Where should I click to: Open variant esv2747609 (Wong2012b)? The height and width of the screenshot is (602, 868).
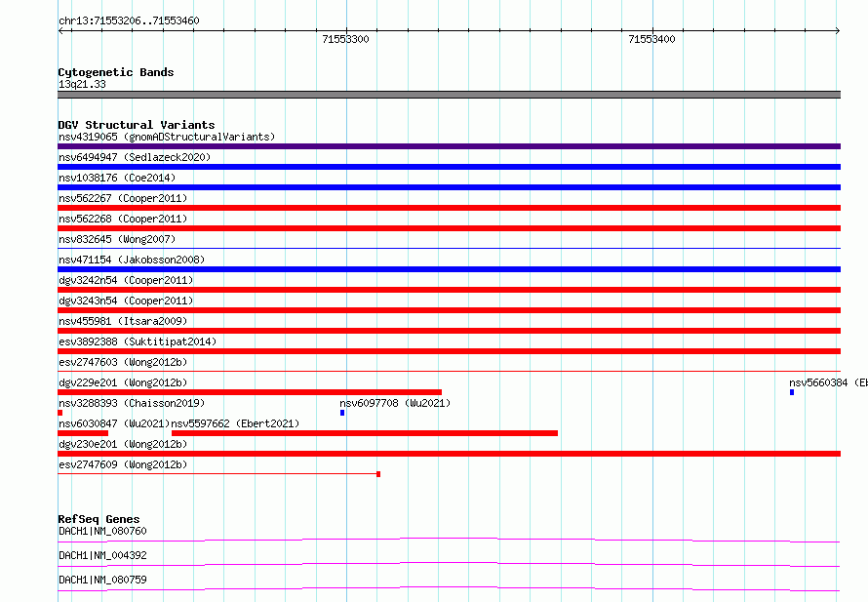click(123, 464)
